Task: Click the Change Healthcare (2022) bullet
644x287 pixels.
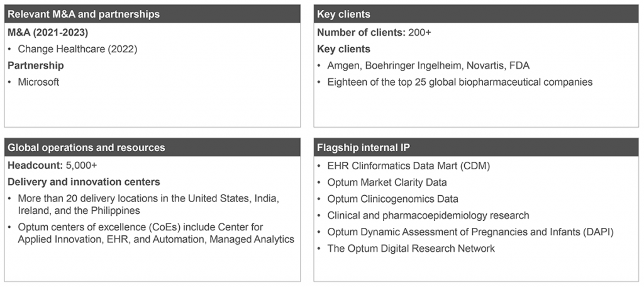Action: point(77,49)
